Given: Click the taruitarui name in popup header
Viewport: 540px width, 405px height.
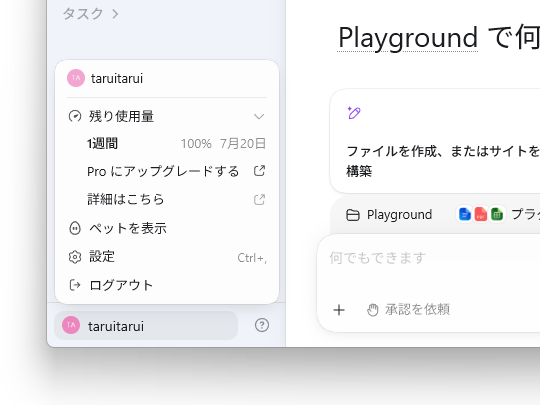Looking at the screenshot, I should click(x=117, y=79).
